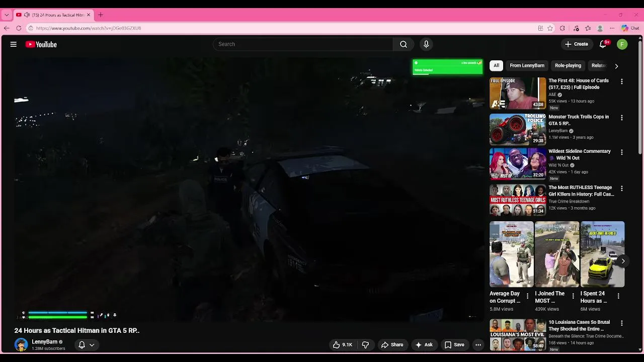Start voice search with the microphone icon

pos(426,44)
